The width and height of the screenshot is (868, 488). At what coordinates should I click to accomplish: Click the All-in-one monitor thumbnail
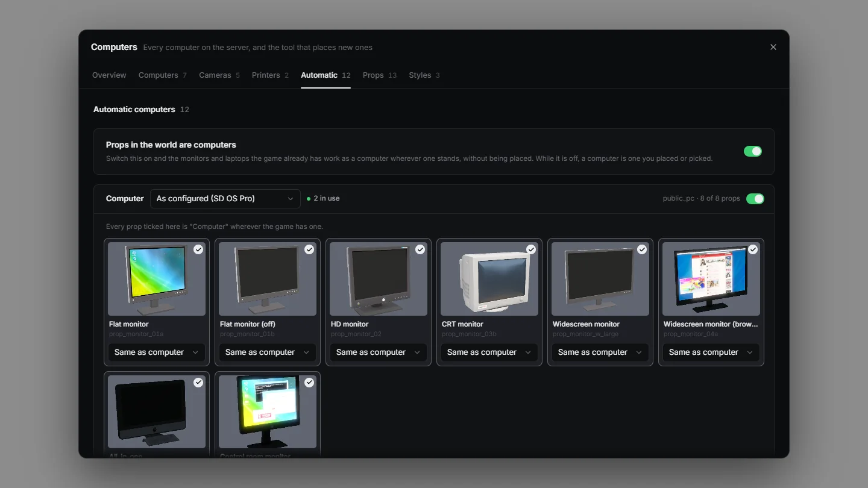(x=157, y=412)
